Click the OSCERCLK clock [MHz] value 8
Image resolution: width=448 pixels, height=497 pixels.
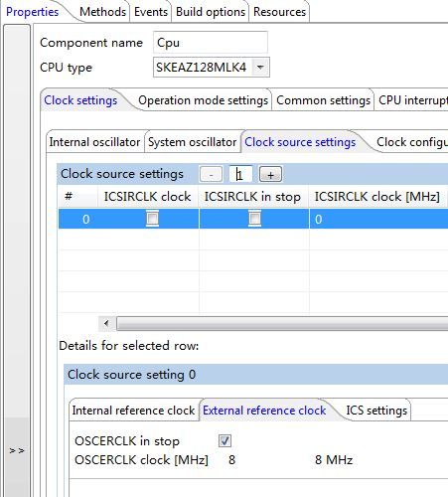click(231, 459)
